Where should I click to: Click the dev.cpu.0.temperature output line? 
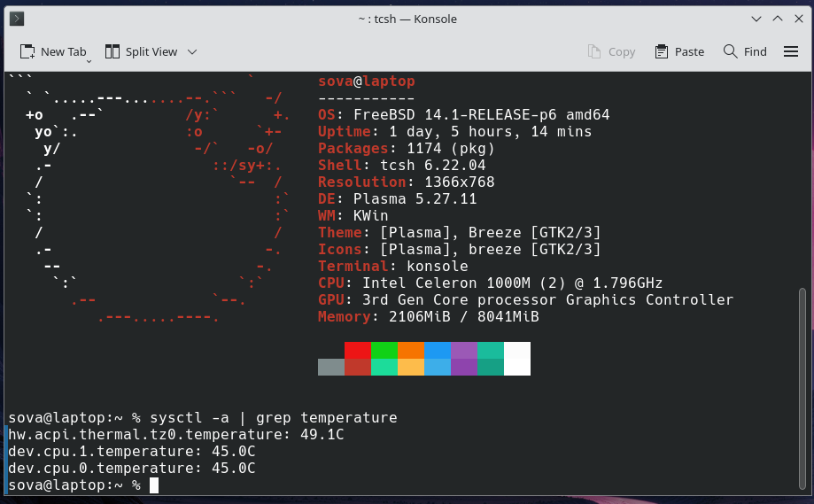point(132,469)
